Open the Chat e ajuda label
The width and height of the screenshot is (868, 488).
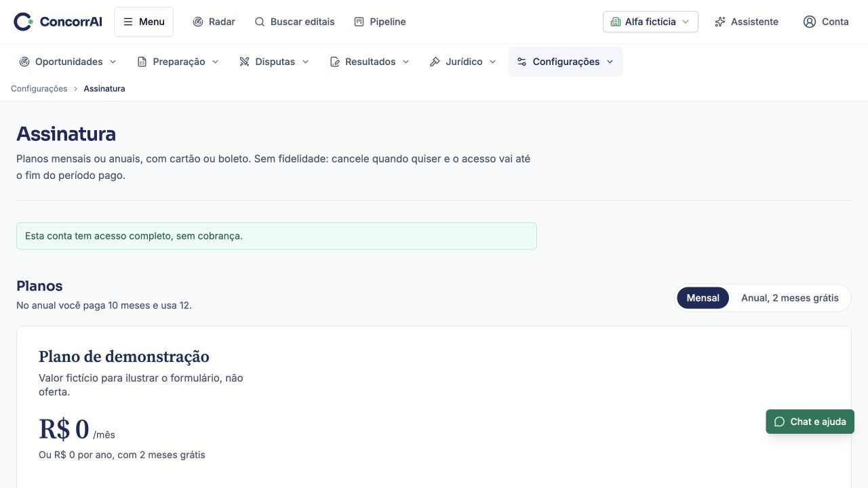click(x=818, y=422)
